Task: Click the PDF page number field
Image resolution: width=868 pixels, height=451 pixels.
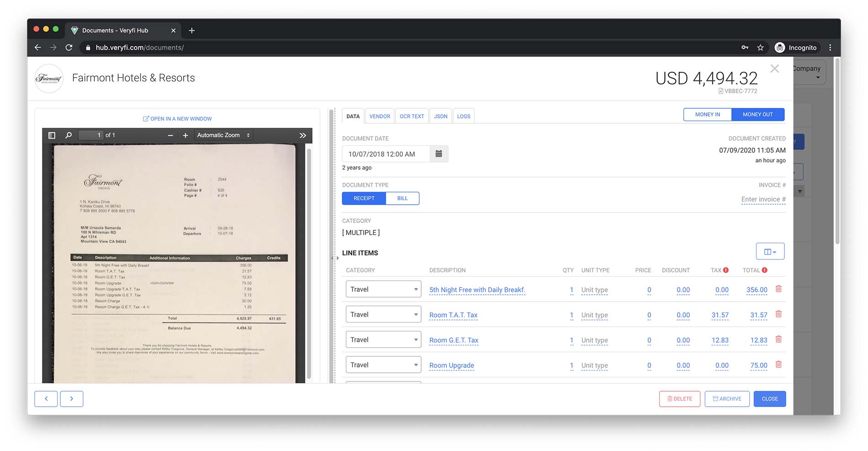Action: 91,135
